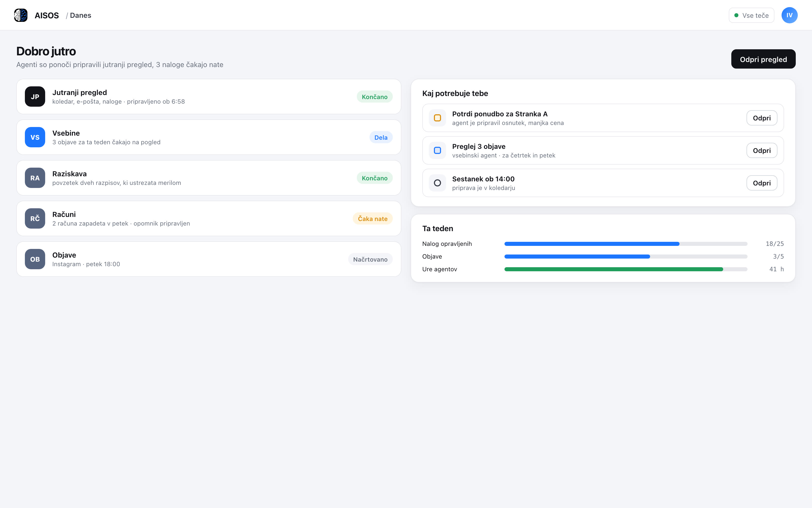Click the Kaj potrebuje tebe heading
This screenshot has width=812, height=508.
click(455, 93)
